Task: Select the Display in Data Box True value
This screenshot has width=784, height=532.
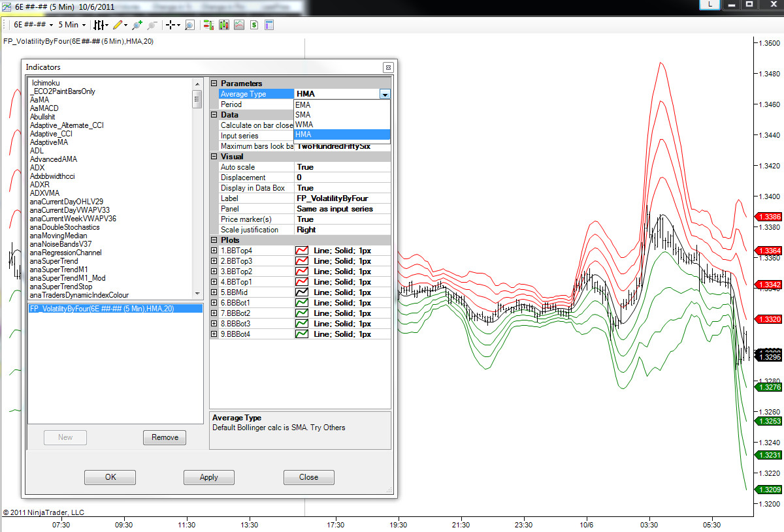Action: [342, 188]
